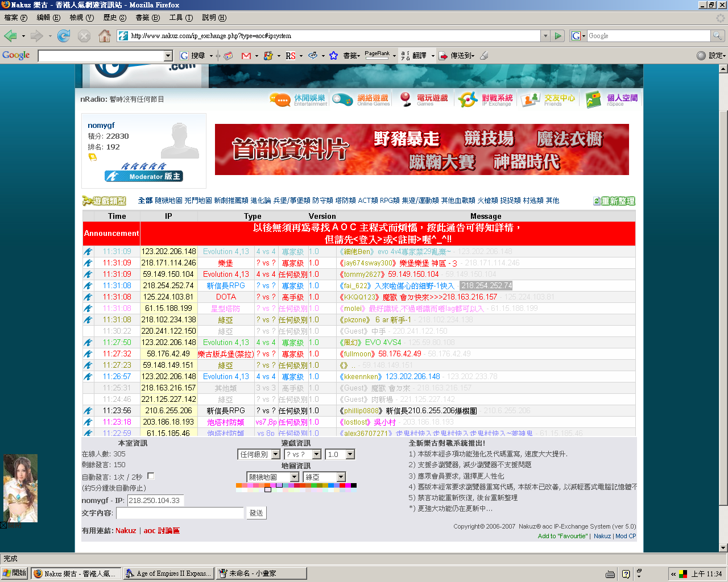Click the 發送 send button

pyautogui.click(x=257, y=513)
